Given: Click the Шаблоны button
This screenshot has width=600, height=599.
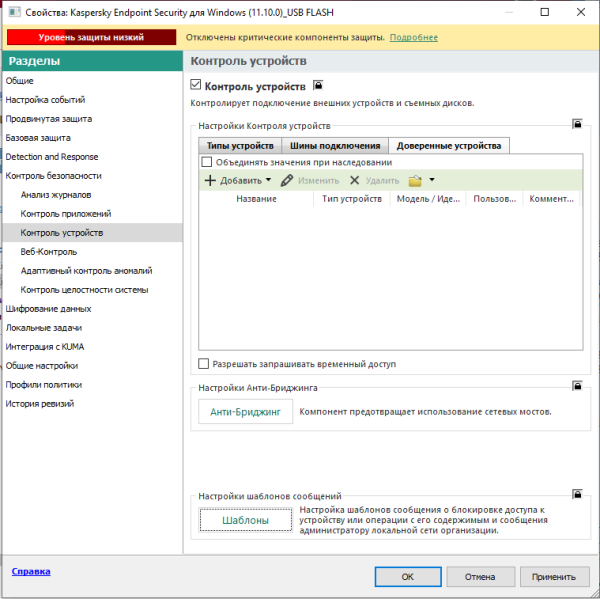Looking at the screenshot, I should [x=246, y=520].
